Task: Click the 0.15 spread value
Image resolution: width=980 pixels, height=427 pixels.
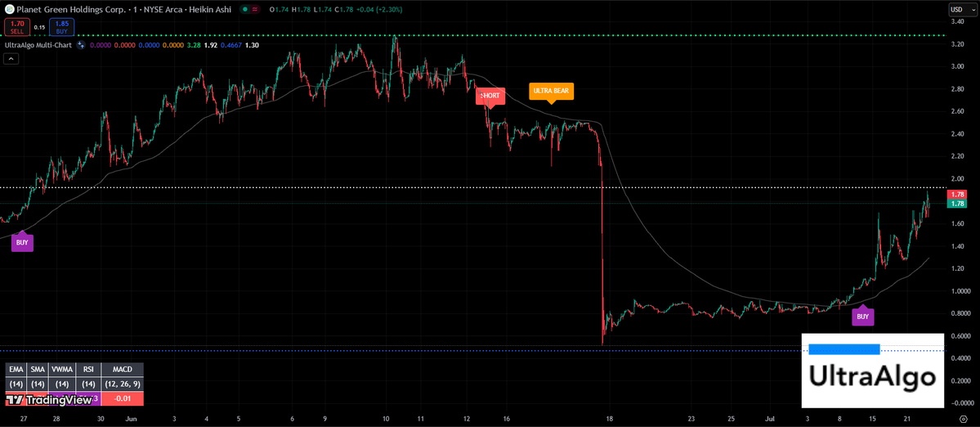Action: (x=39, y=28)
